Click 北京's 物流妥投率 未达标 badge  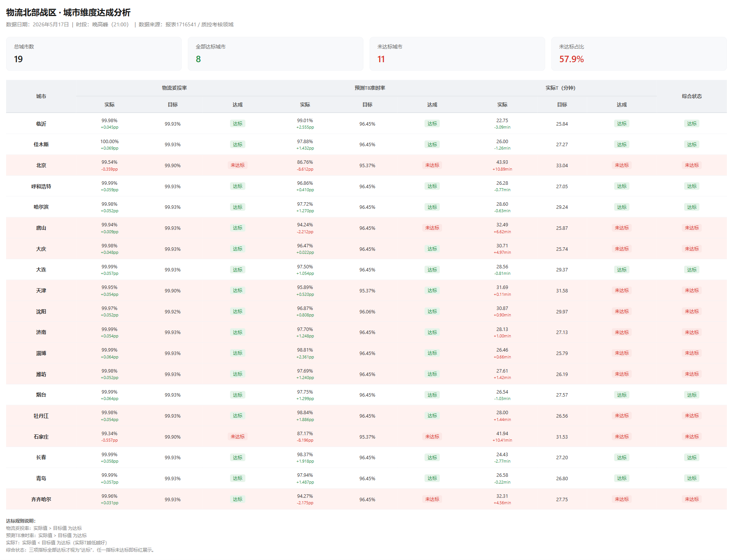point(237,165)
